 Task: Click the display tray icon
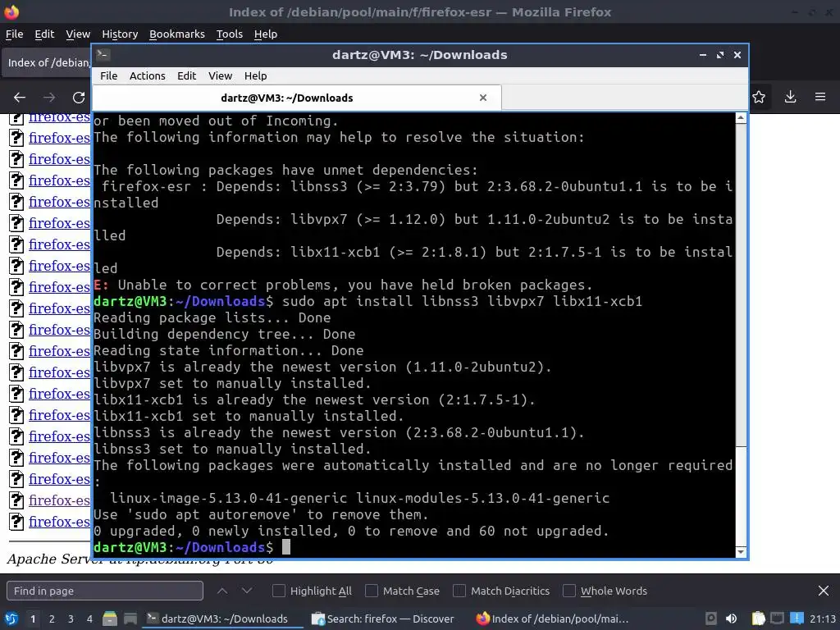pyautogui.click(x=778, y=619)
